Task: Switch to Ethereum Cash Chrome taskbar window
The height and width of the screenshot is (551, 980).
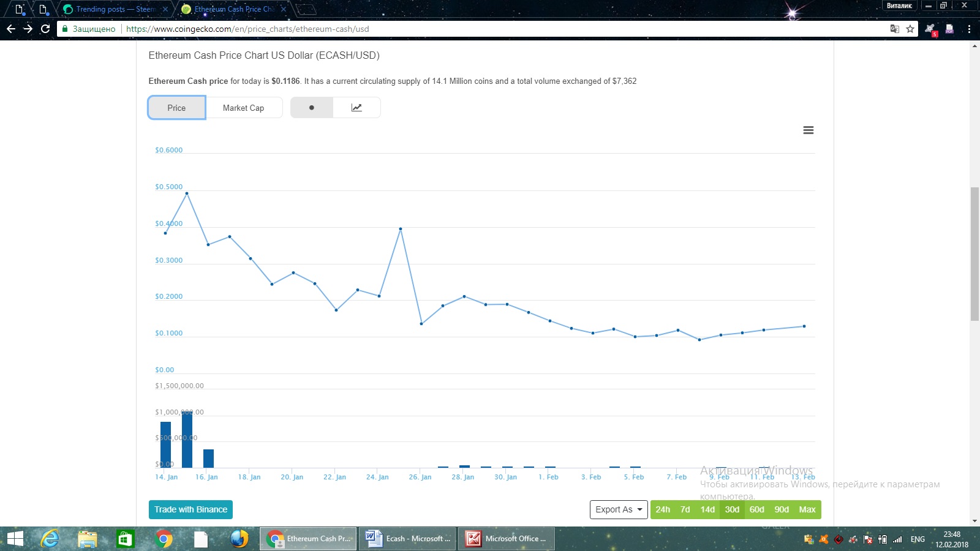Action: click(308, 539)
